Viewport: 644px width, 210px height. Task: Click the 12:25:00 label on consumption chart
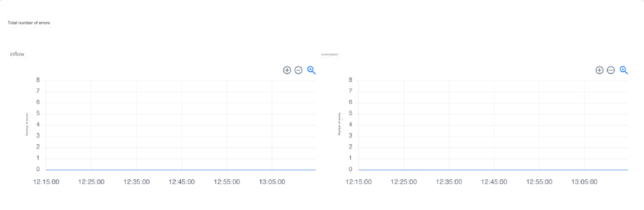point(404,182)
